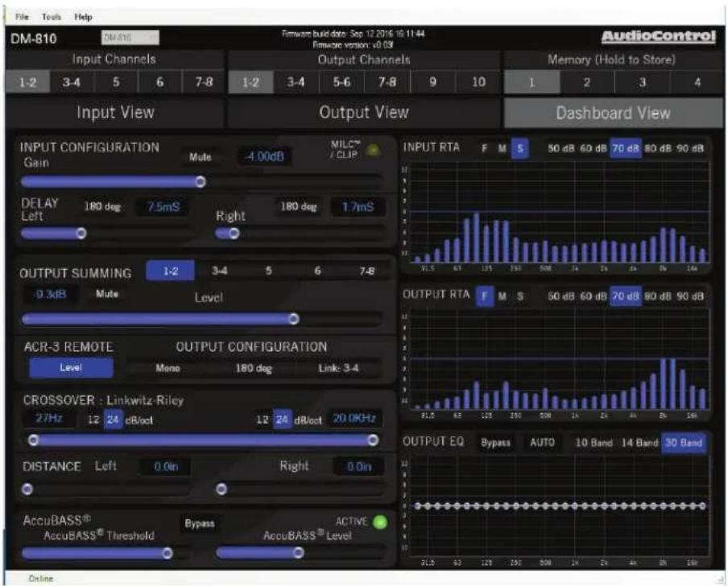Select Output Summing 7-8
The image size is (728, 586).
click(x=366, y=271)
